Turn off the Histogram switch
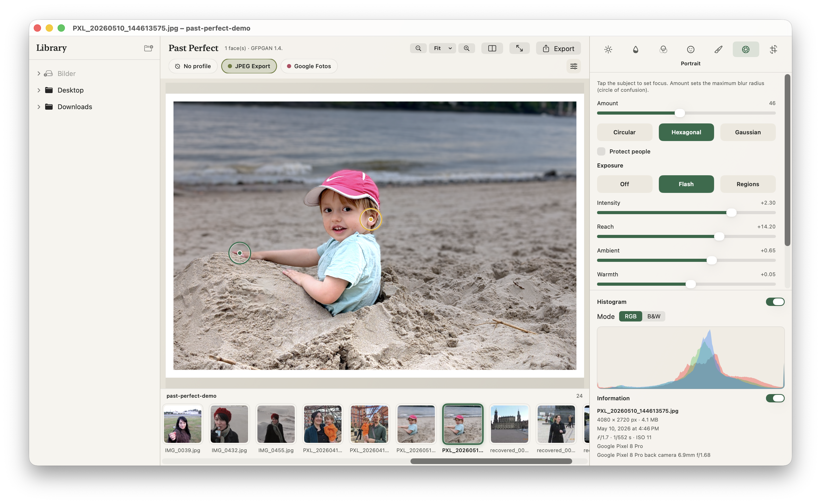 point(775,302)
